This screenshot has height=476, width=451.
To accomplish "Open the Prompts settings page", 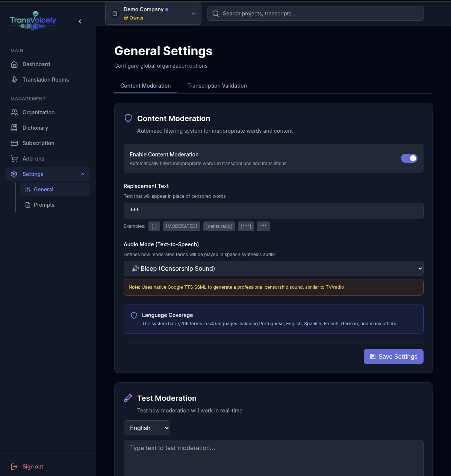I will tap(44, 205).
